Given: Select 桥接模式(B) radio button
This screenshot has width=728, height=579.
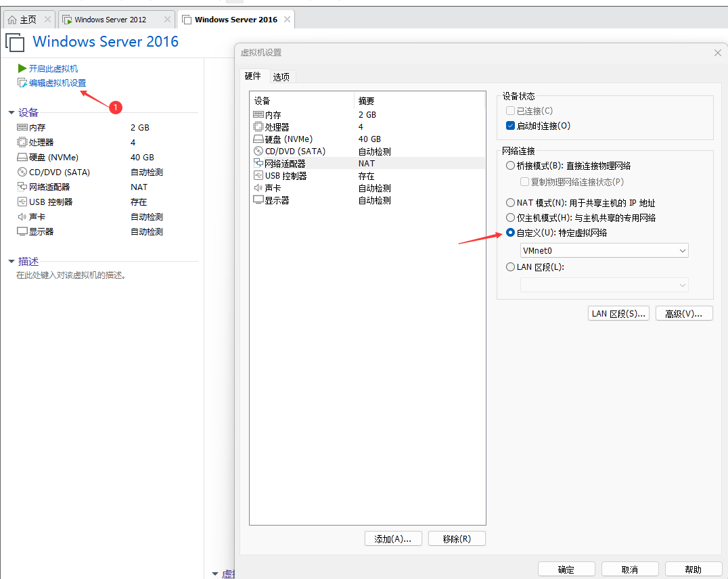Looking at the screenshot, I should (x=510, y=165).
